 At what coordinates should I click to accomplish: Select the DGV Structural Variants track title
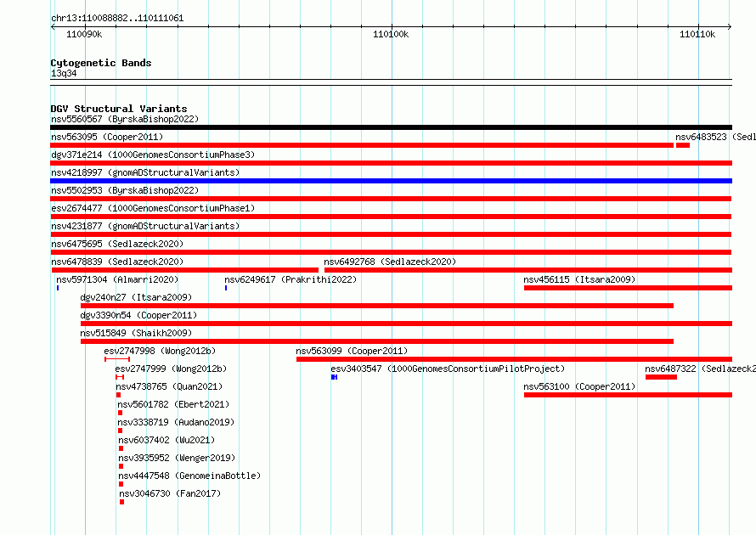119,109
